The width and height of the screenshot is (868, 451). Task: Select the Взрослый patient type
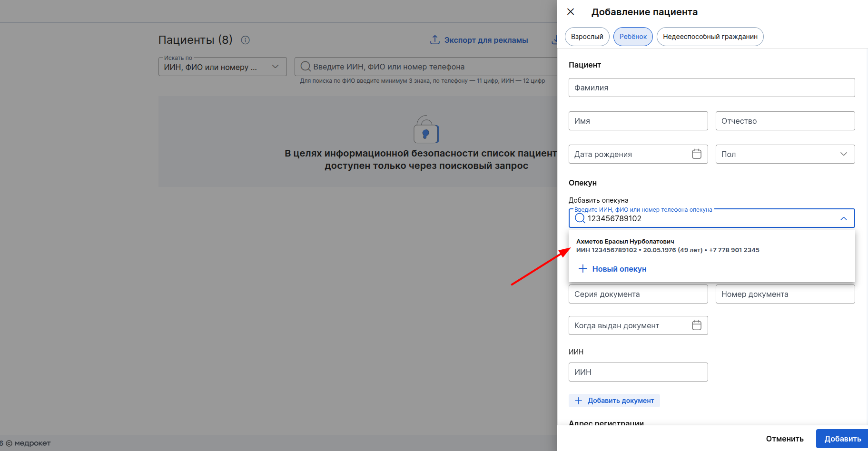click(587, 37)
